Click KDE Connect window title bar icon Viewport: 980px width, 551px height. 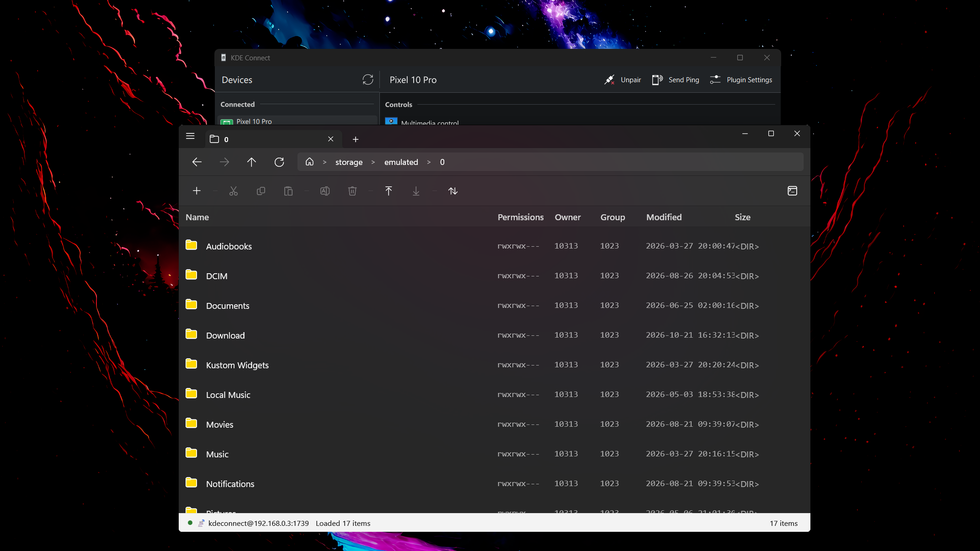224,58
